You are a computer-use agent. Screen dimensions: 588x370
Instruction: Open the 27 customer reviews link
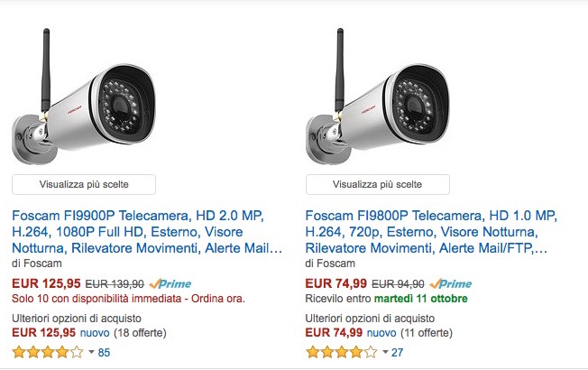click(x=398, y=352)
